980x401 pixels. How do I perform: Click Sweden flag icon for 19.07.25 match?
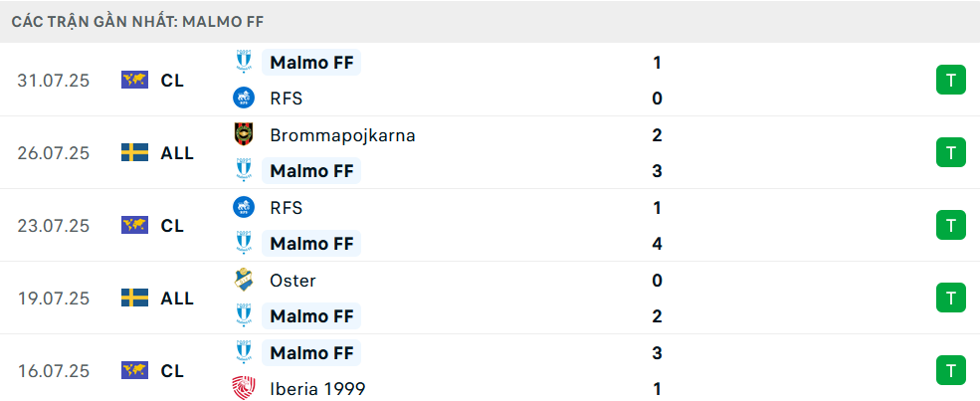point(134,298)
